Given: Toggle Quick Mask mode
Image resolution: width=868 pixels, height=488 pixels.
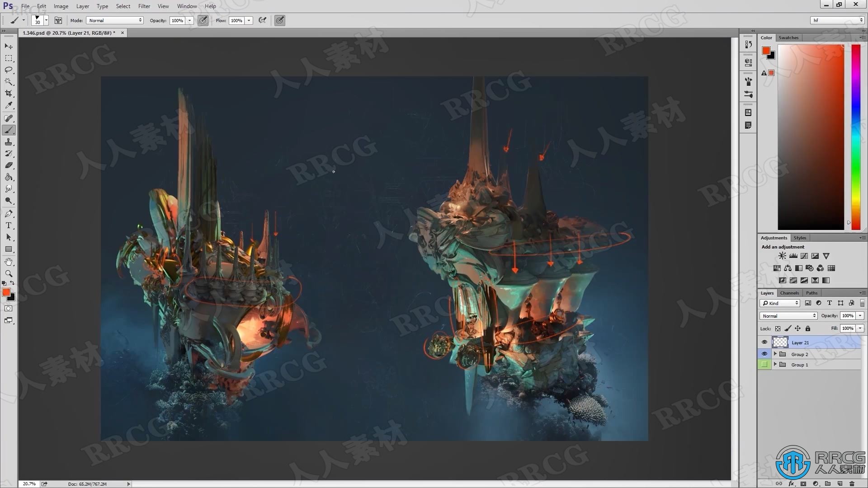Looking at the screenshot, I should [x=9, y=309].
